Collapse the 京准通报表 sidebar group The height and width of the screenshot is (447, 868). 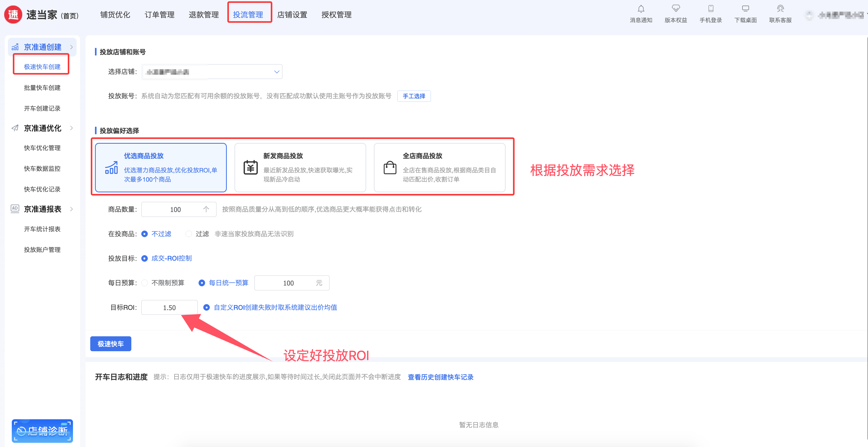click(x=42, y=209)
